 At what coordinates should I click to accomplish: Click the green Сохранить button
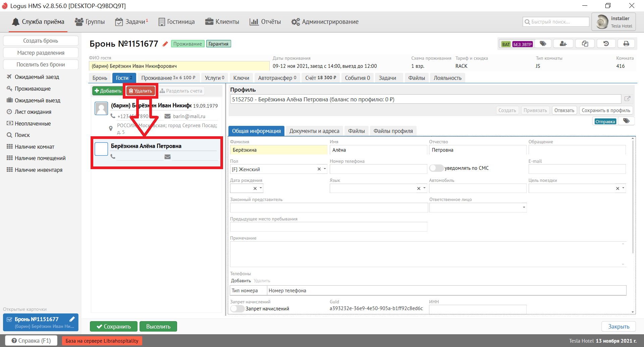tap(113, 327)
